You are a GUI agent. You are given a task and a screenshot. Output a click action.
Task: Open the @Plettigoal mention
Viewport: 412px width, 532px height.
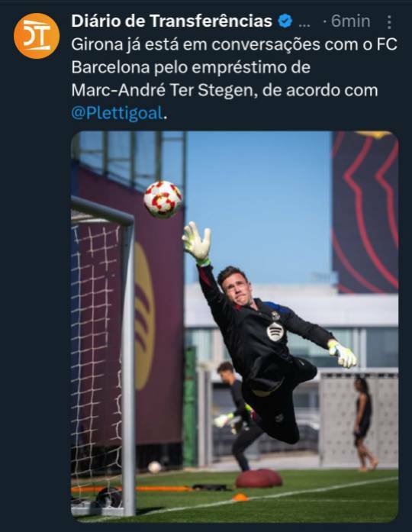click(117, 113)
